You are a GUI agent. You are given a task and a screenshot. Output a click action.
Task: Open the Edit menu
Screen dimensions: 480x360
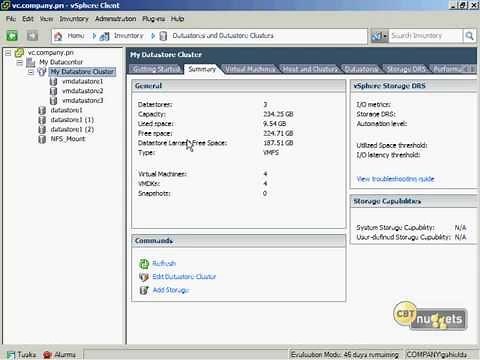pyautogui.click(x=28, y=19)
